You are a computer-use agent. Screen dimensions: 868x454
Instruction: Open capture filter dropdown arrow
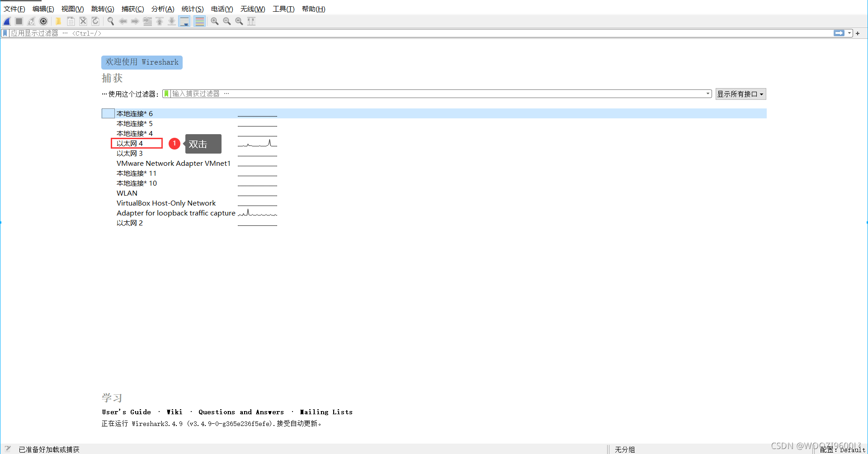pos(708,94)
